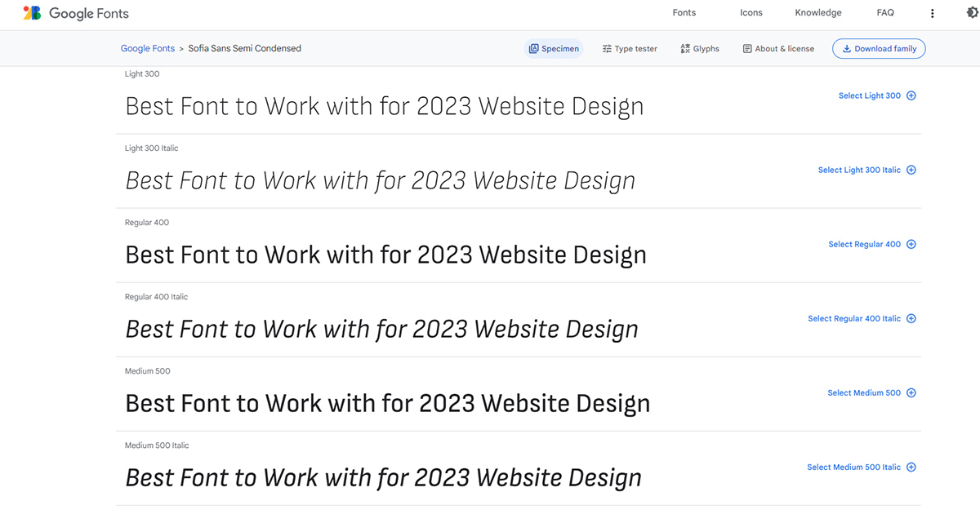Switch to the Specimen tab
Viewport: 980px width, 514px height.
click(554, 49)
